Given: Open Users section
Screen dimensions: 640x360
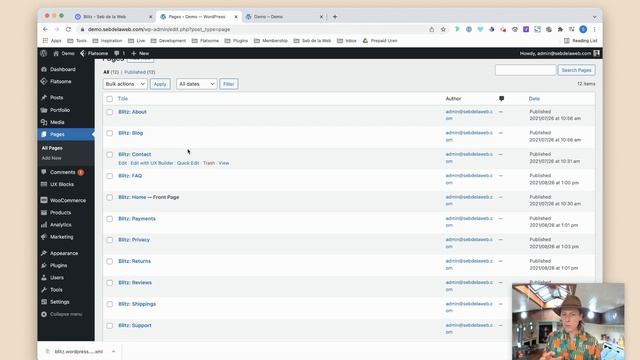Looking at the screenshot, I should [x=57, y=278].
